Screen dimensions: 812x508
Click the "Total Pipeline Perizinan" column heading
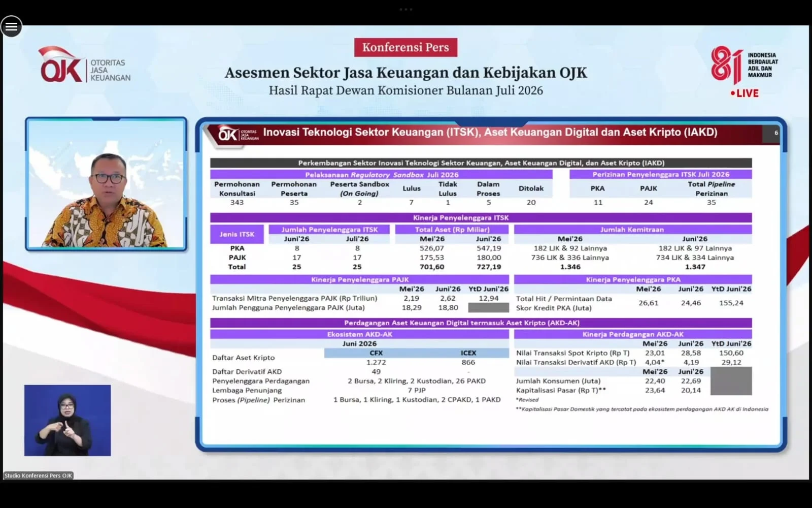712,189
